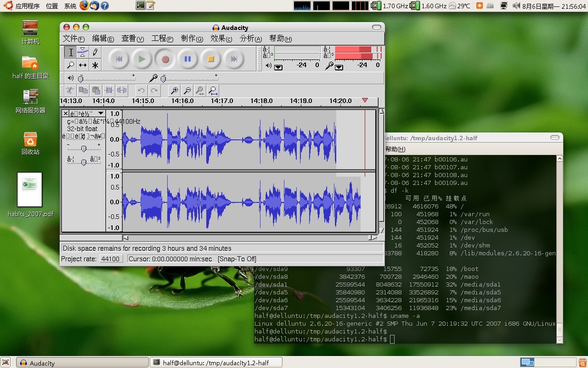Open the 工程(P) menu

pos(162,39)
